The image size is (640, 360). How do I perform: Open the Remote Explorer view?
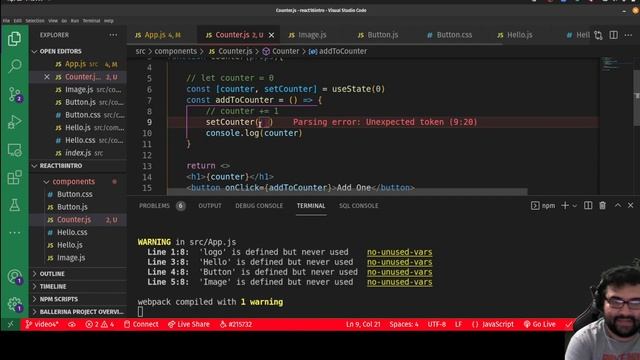tap(15, 150)
